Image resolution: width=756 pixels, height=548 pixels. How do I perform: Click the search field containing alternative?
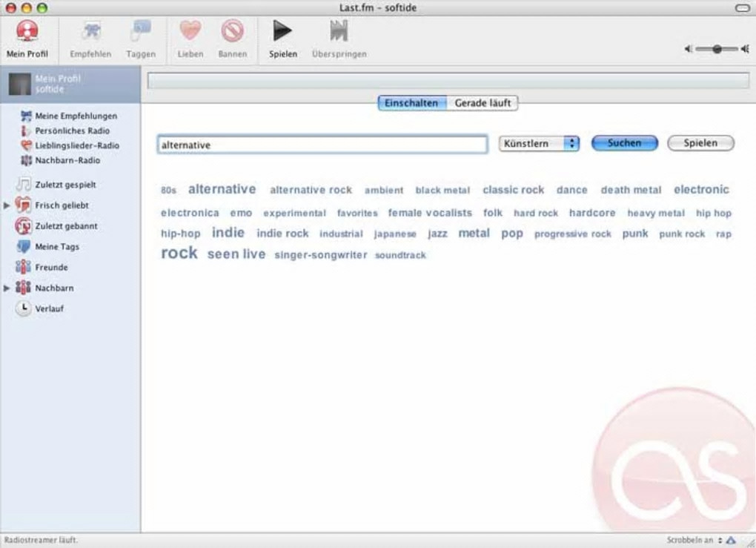[x=322, y=145]
